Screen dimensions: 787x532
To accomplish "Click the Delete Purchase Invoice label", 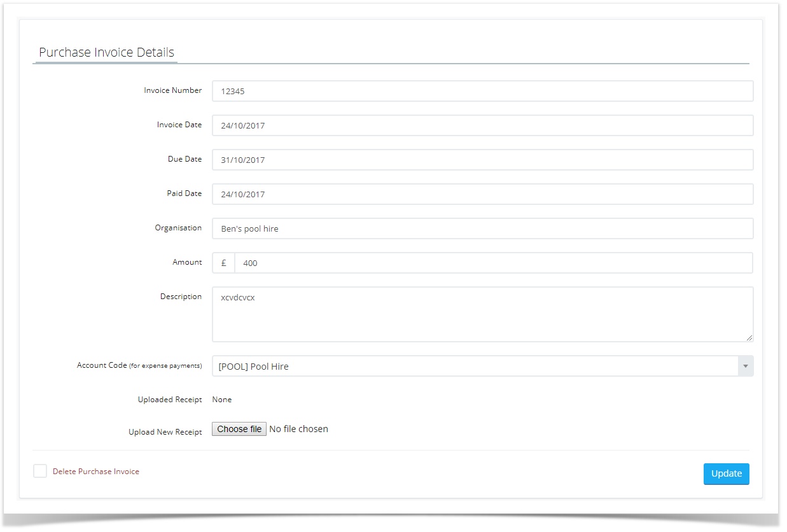I will tap(96, 472).
